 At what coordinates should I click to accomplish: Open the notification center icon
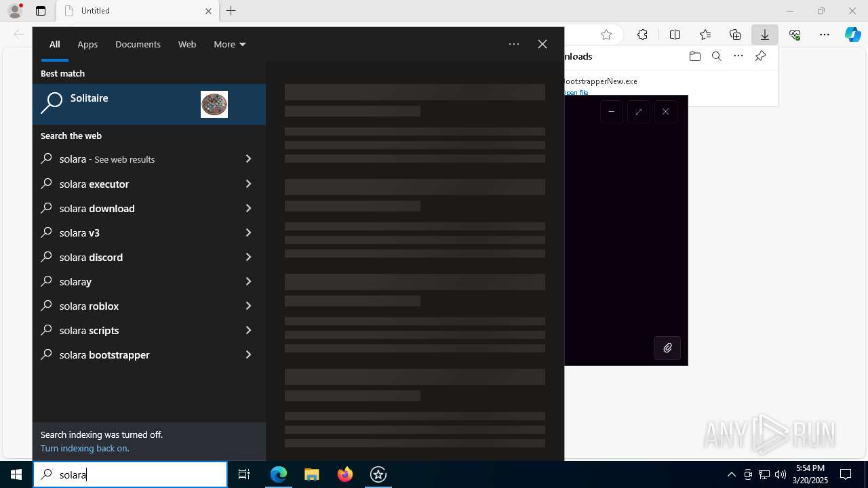coord(846,474)
